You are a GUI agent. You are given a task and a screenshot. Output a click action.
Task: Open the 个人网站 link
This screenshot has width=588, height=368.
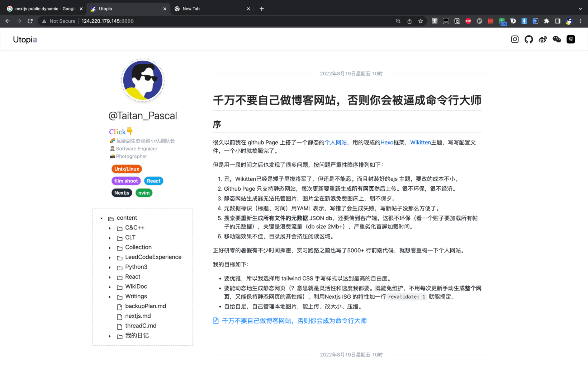coord(336,143)
